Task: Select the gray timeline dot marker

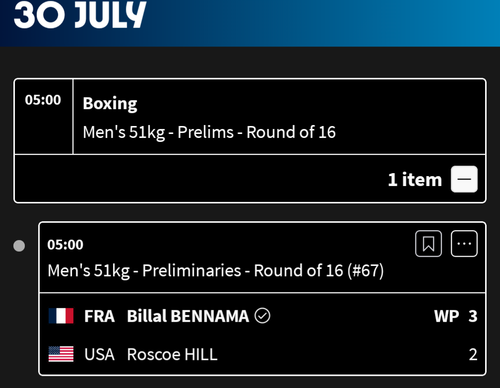Action: (19, 246)
